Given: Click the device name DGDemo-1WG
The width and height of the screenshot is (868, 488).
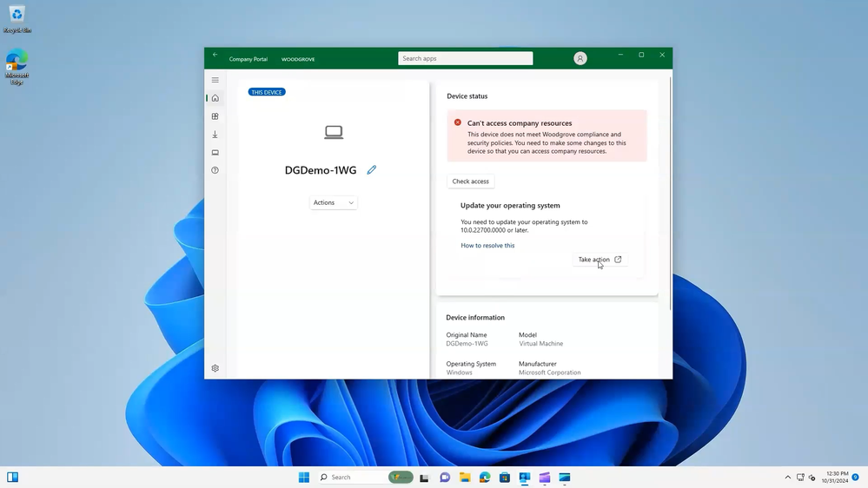Looking at the screenshot, I should coord(321,170).
